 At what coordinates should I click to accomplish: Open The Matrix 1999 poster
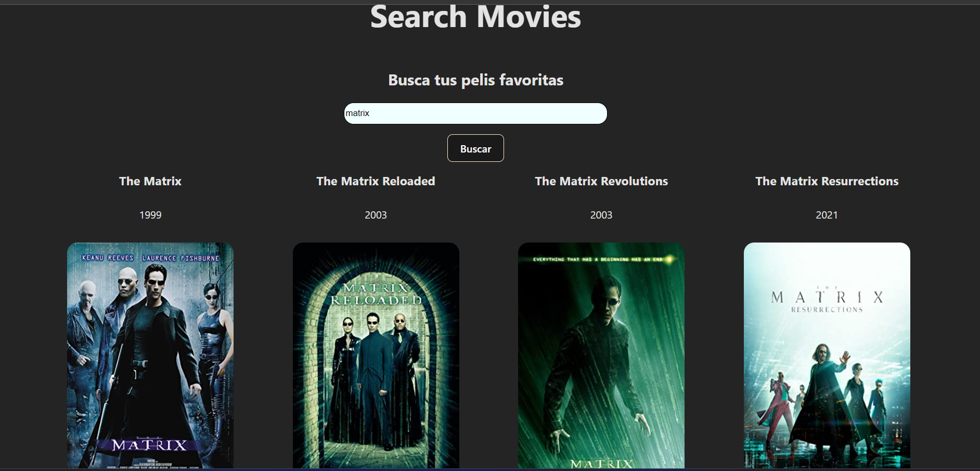click(150, 355)
